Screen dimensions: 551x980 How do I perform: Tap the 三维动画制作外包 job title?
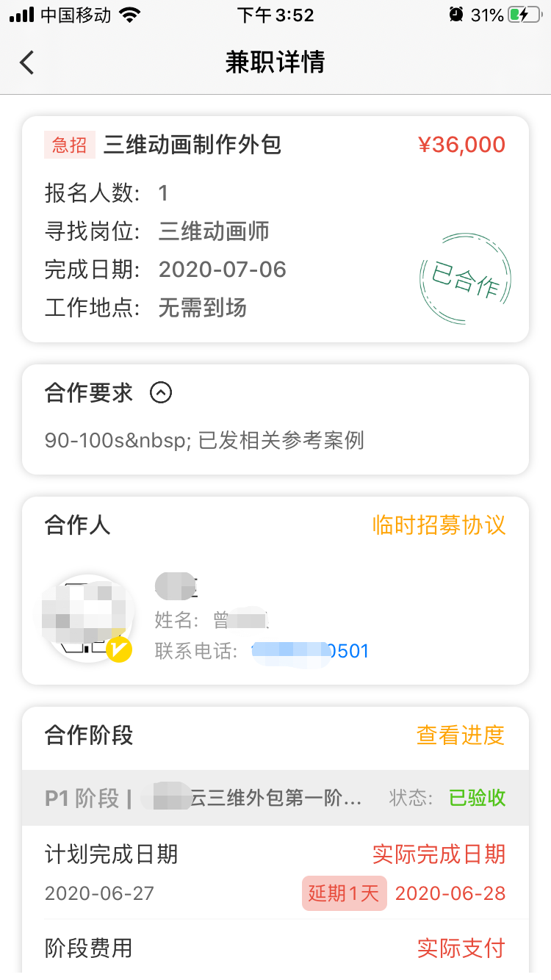192,145
